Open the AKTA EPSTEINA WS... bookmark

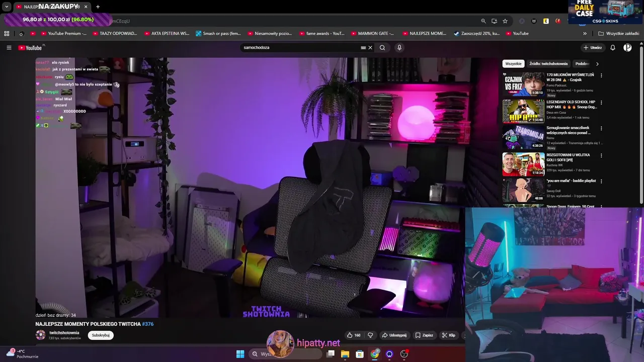(x=167, y=34)
